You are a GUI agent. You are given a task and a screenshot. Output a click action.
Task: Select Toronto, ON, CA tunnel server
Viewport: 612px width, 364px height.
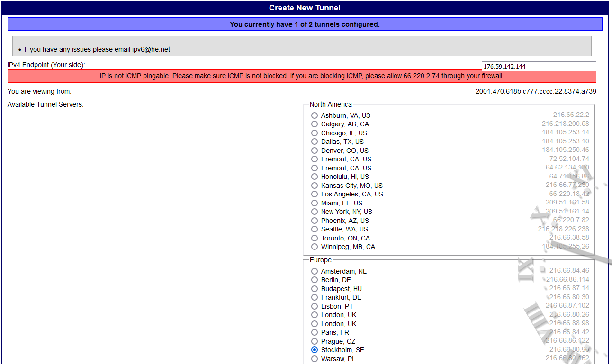click(315, 238)
